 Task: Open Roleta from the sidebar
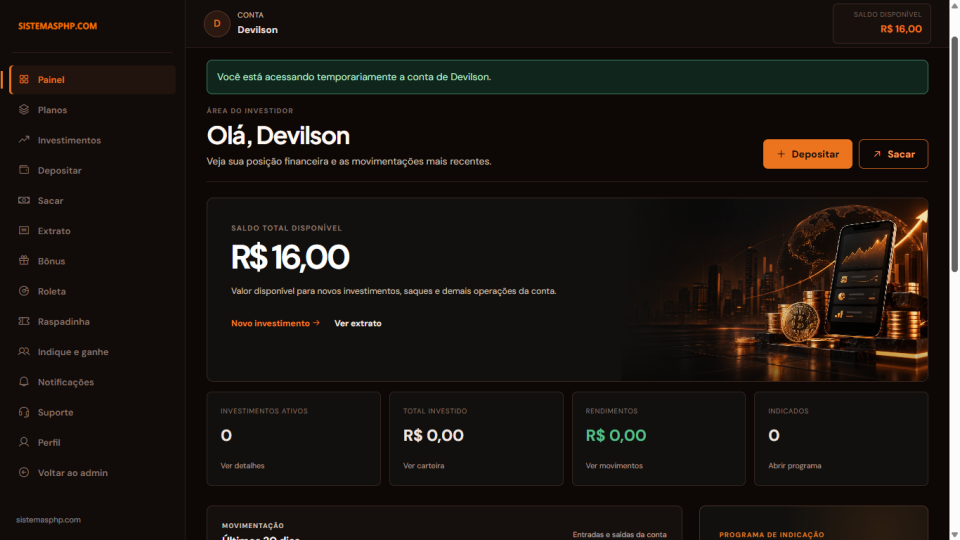pyautogui.click(x=92, y=291)
